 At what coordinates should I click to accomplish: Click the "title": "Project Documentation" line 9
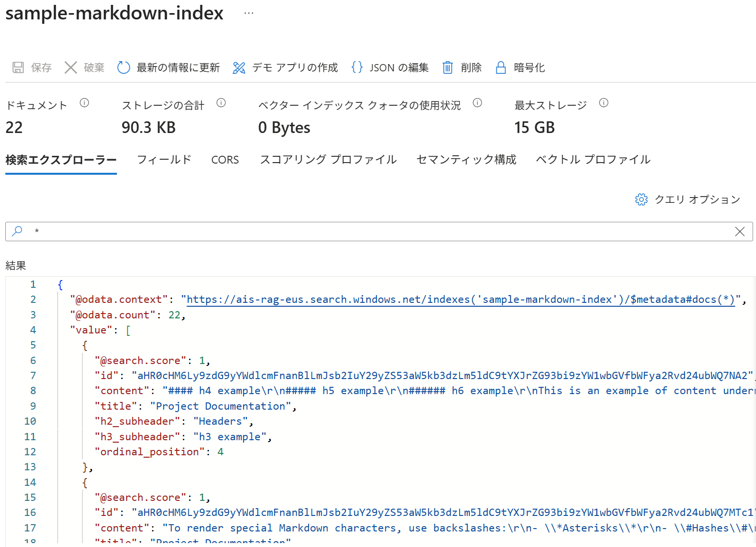pyautogui.click(x=196, y=406)
